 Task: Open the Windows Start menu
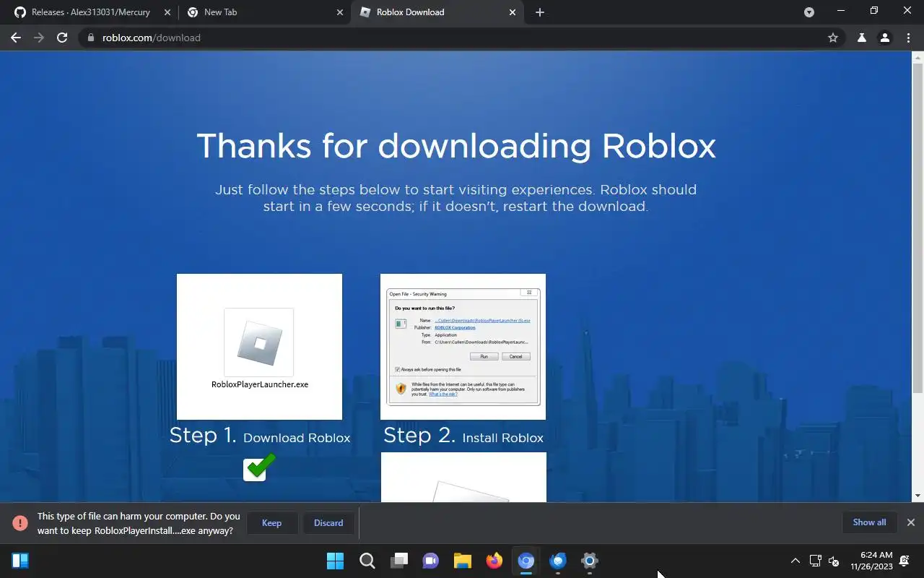pyautogui.click(x=335, y=561)
